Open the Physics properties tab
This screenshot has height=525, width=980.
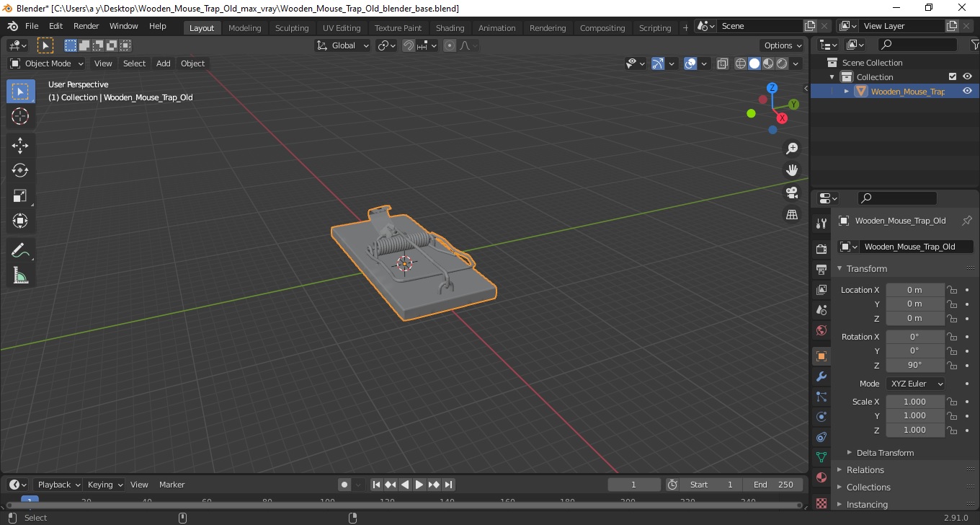[821, 417]
